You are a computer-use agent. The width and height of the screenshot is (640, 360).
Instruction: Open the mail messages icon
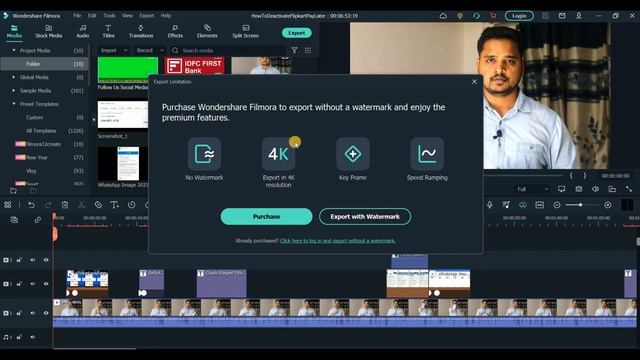562,16
